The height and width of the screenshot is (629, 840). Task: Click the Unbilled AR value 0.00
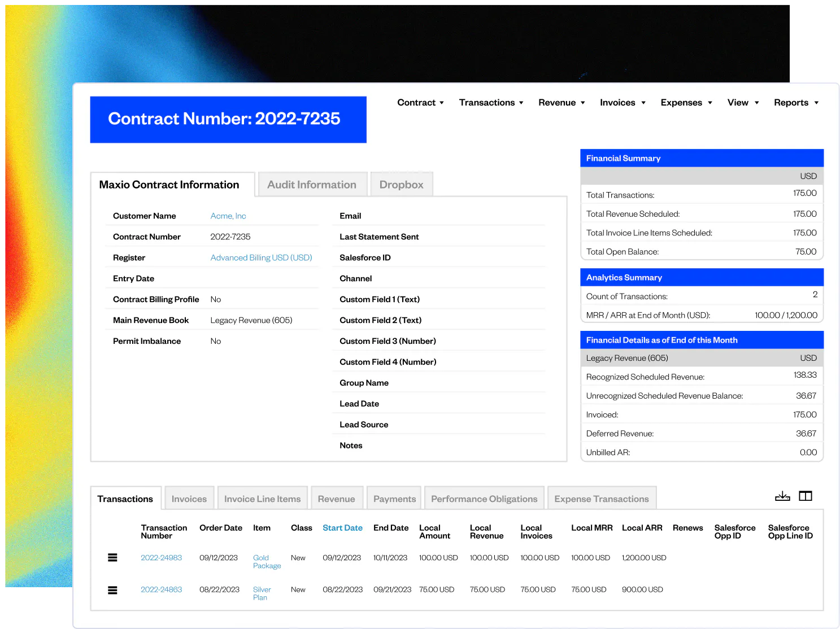click(x=808, y=453)
